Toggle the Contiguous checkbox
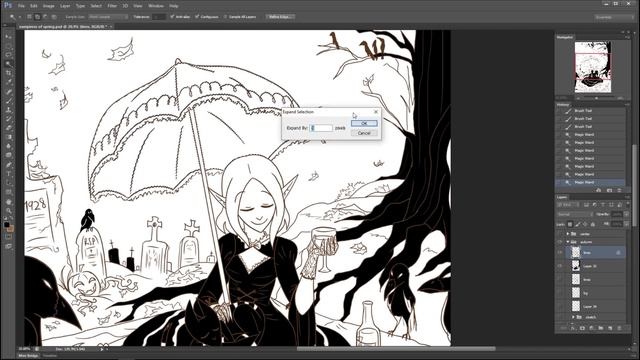 click(197, 17)
